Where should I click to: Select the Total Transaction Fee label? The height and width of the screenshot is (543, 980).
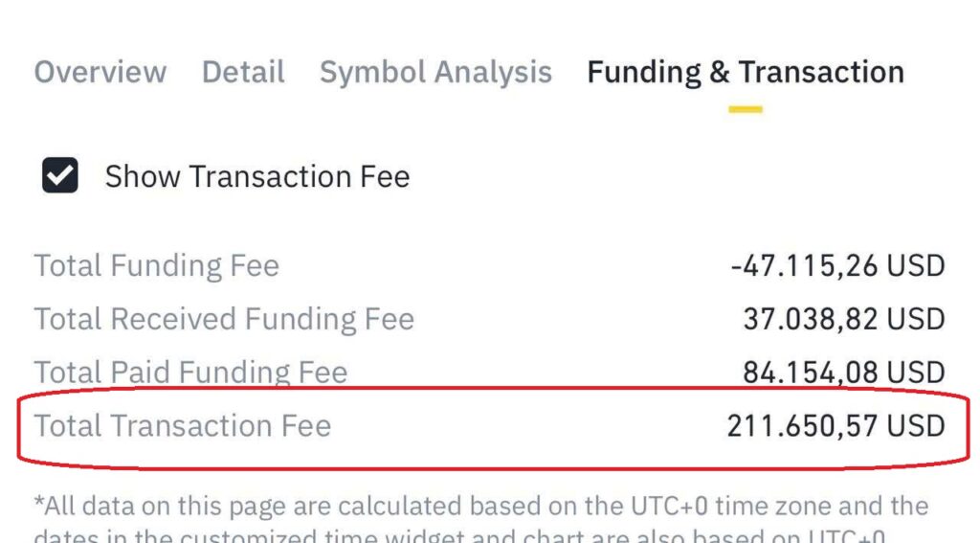tap(183, 426)
